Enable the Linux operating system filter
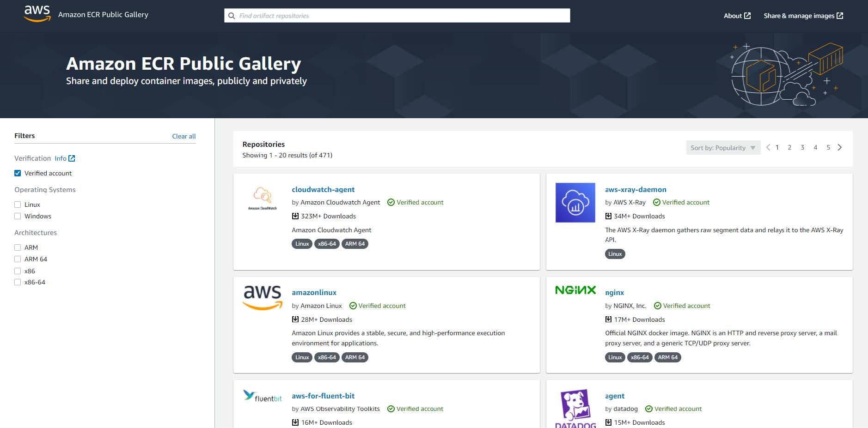 [x=18, y=205]
